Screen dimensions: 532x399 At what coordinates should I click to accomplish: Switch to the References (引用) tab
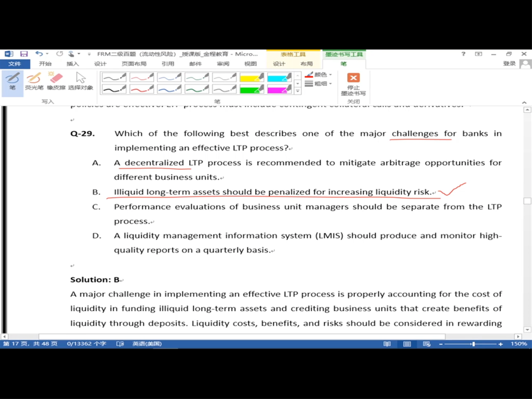pos(168,64)
